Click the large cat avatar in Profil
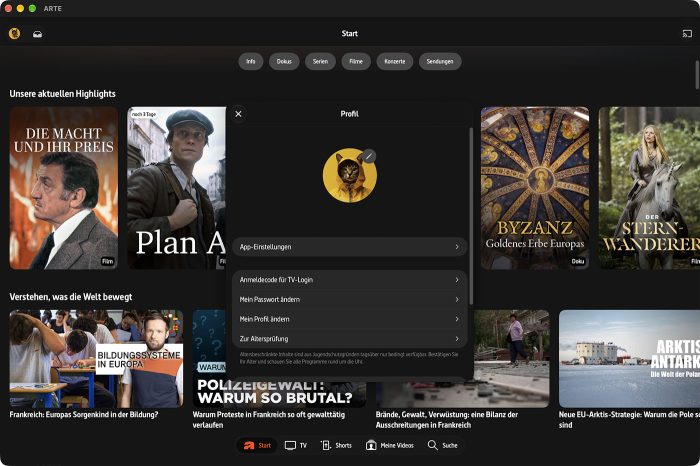Screen dimensions: 700x466 coord(350,175)
